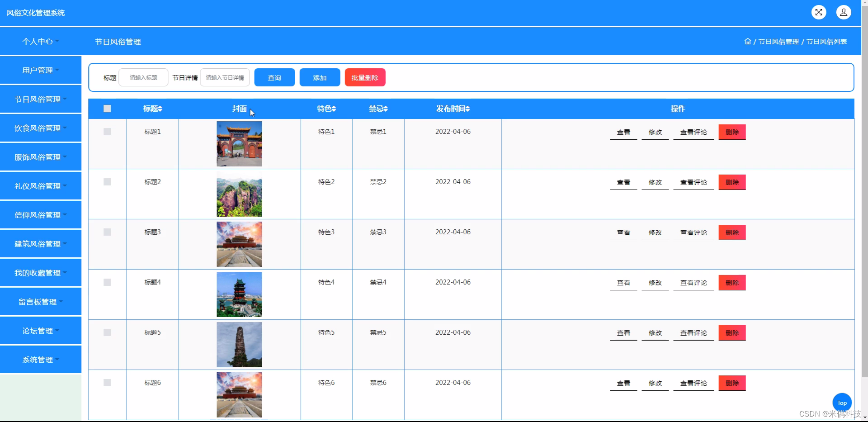Open the pagoda cover thumbnail of 标题4
868x422 pixels.
point(239,294)
